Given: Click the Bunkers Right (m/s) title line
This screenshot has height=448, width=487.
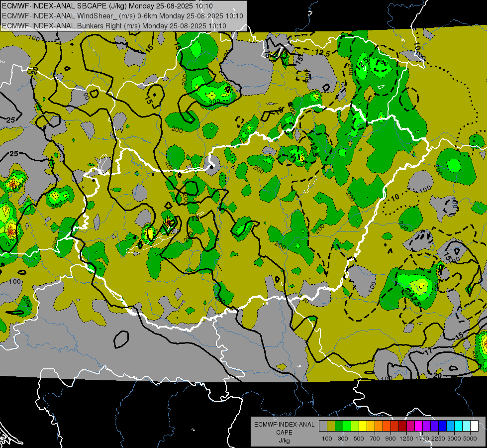Looking at the screenshot, I should point(114,26).
